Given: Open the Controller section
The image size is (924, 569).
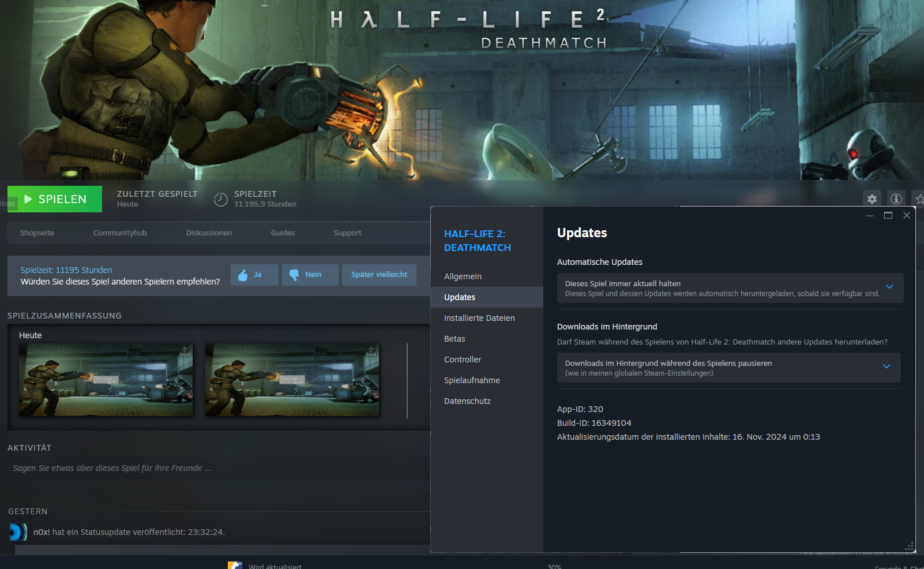Looking at the screenshot, I should (487, 360).
